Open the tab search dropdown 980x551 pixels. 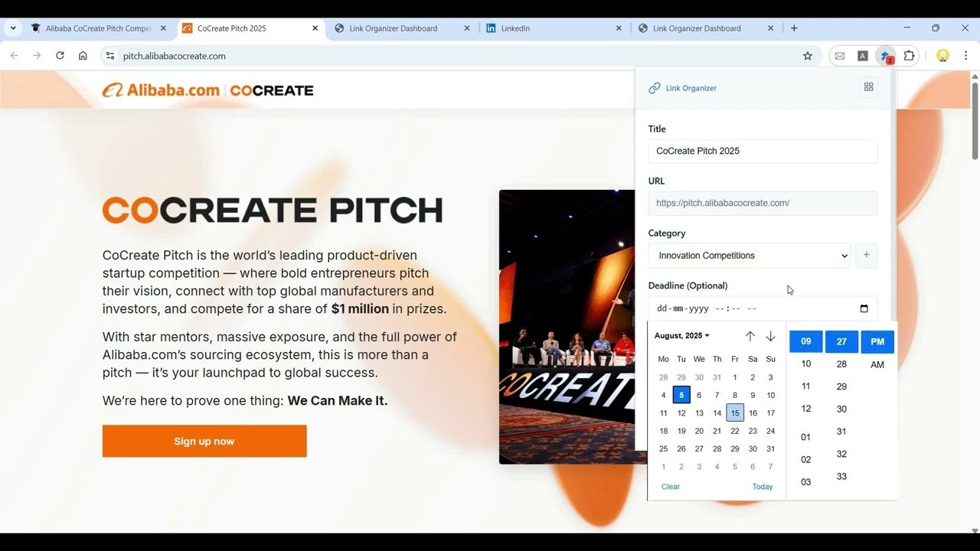click(13, 28)
